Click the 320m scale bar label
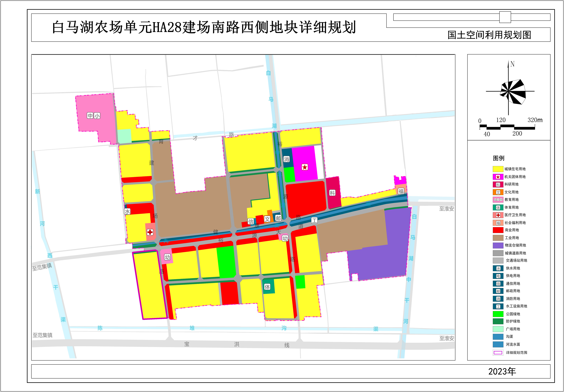The image size is (564, 392). click(x=535, y=120)
